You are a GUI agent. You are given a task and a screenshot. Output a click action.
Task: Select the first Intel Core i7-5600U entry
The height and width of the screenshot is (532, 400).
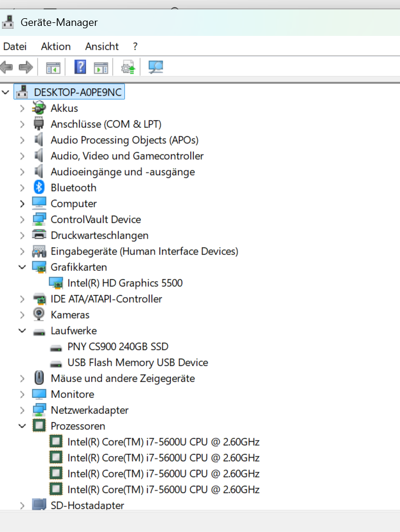coord(163,442)
